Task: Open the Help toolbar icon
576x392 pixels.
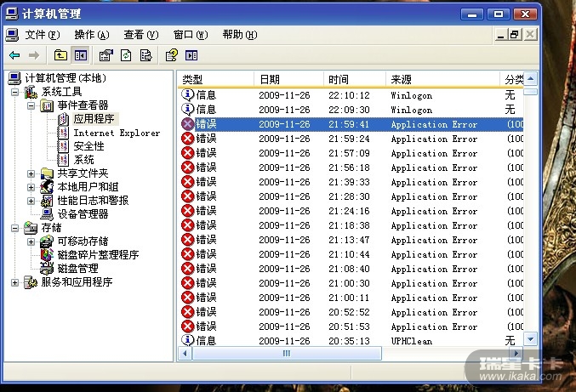Action: (172, 55)
